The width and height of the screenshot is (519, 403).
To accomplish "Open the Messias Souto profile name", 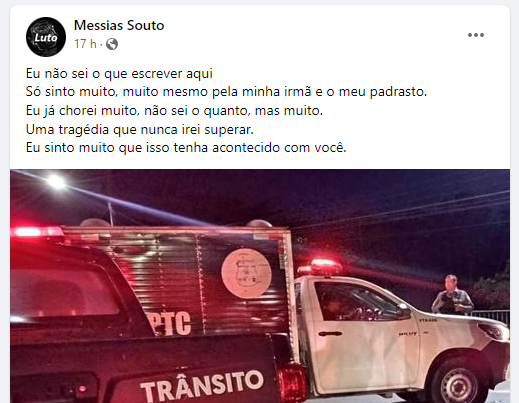I will [x=119, y=25].
